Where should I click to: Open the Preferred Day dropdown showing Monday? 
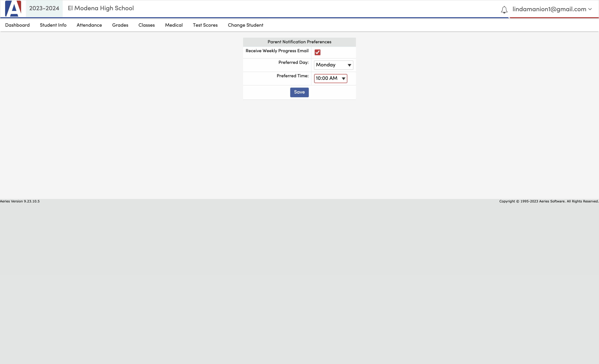(334, 65)
